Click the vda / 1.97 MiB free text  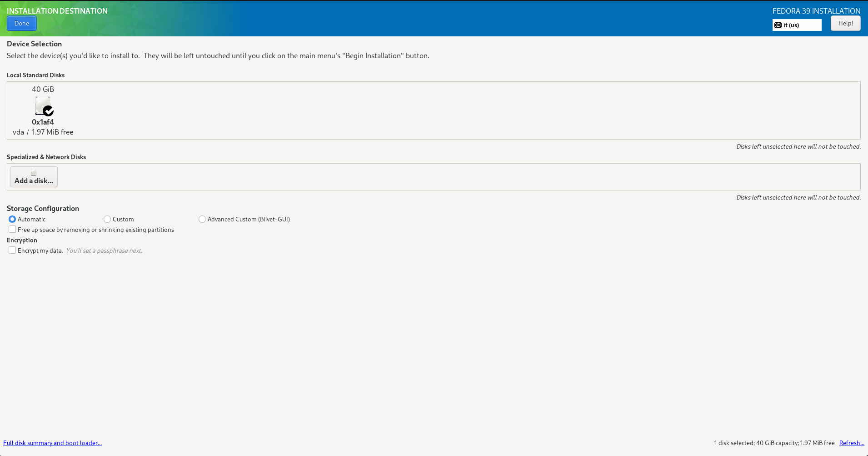click(43, 132)
